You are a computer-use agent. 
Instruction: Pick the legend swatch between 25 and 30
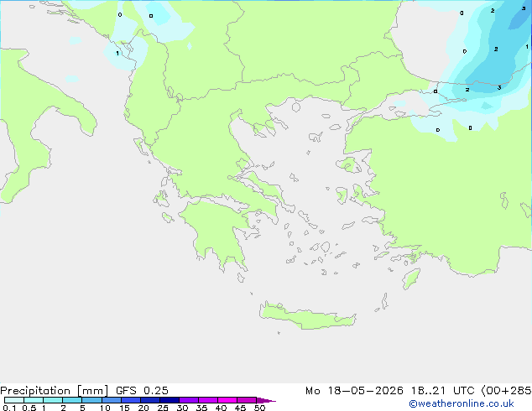(169, 400)
